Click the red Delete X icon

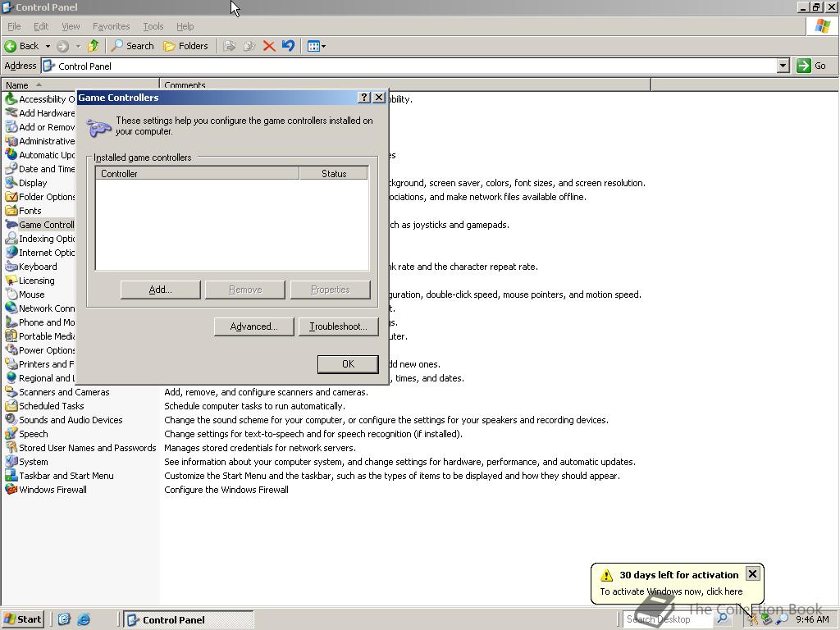click(269, 46)
